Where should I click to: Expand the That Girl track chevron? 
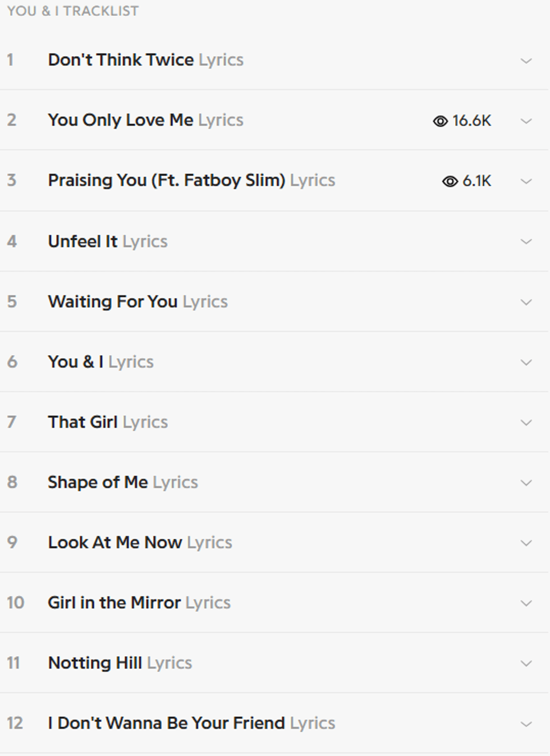[526, 423]
